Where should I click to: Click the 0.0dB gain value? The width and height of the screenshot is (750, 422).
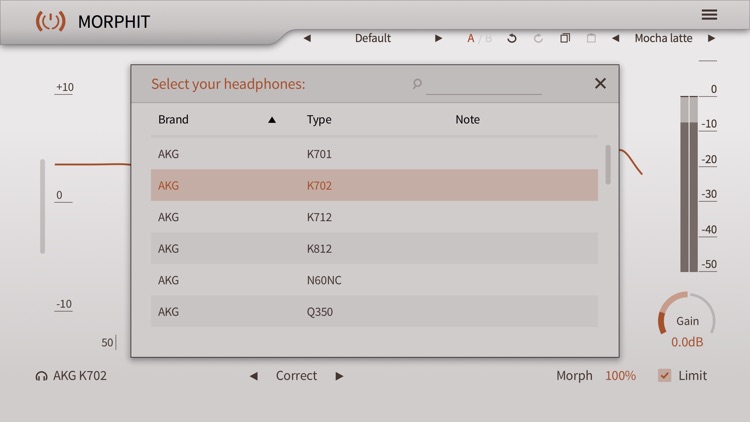[687, 342]
